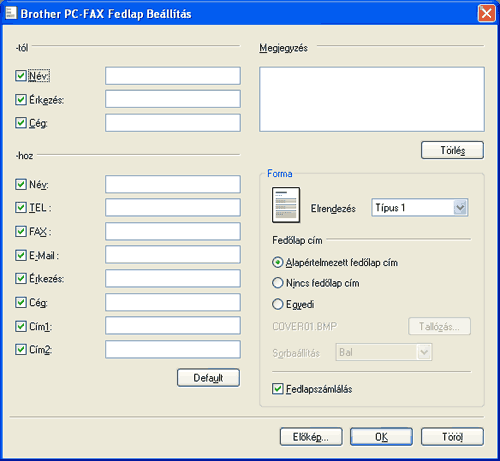The width and height of the screenshot is (500, 461).
Task: Click the FAX input field
Action: [173, 231]
